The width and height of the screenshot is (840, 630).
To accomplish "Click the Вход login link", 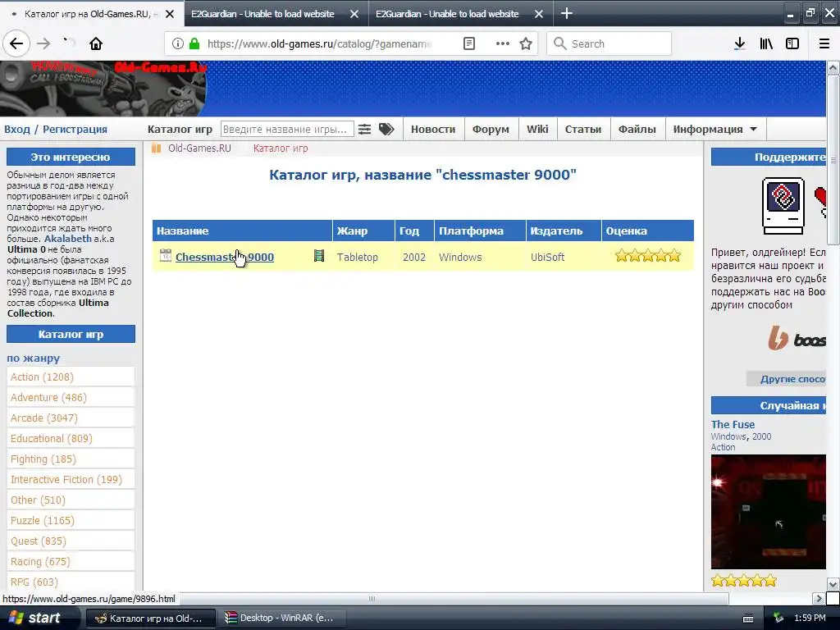I will [17, 129].
